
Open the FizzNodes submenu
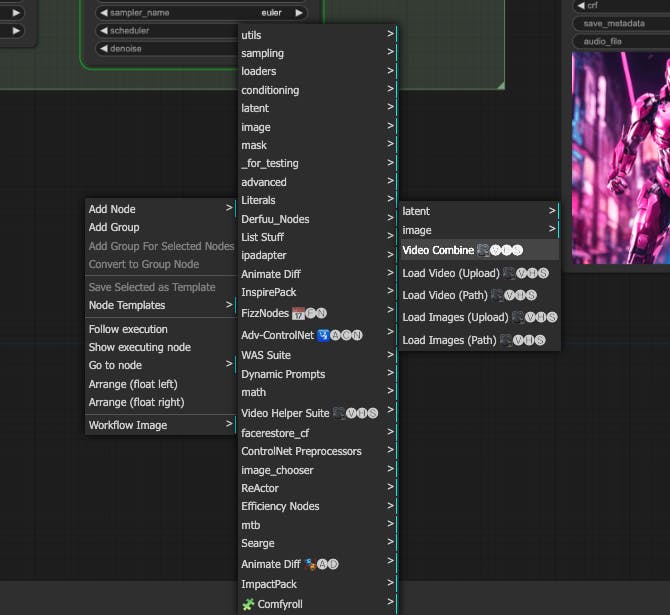(x=317, y=313)
